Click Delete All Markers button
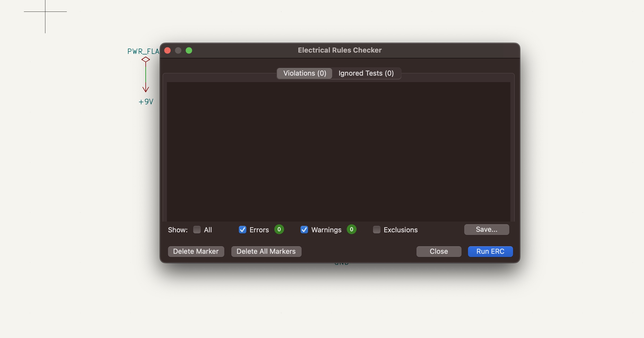 [x=266, y=251]
